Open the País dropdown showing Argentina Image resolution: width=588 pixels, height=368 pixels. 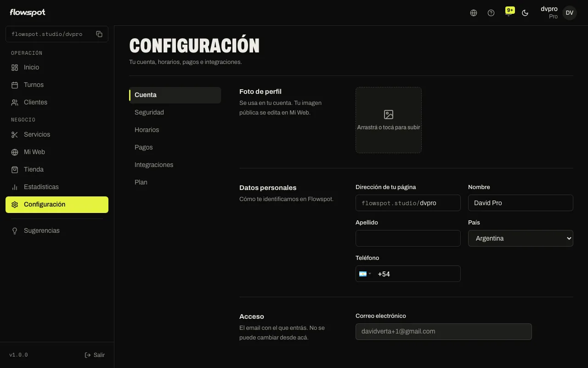pyautogui.click(x=520, y=238)
